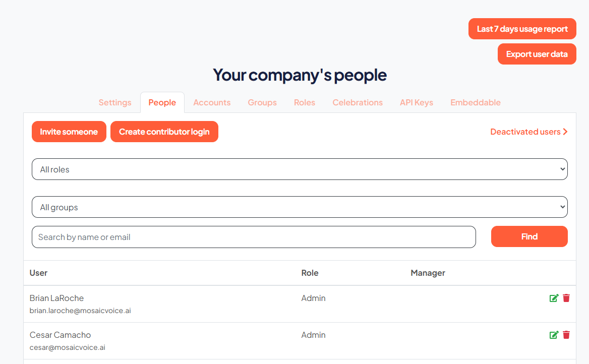Image resolution: width=589 pixels, height=364 pixels.
Task: Open the API Keys tab
Action: [417, 102]
